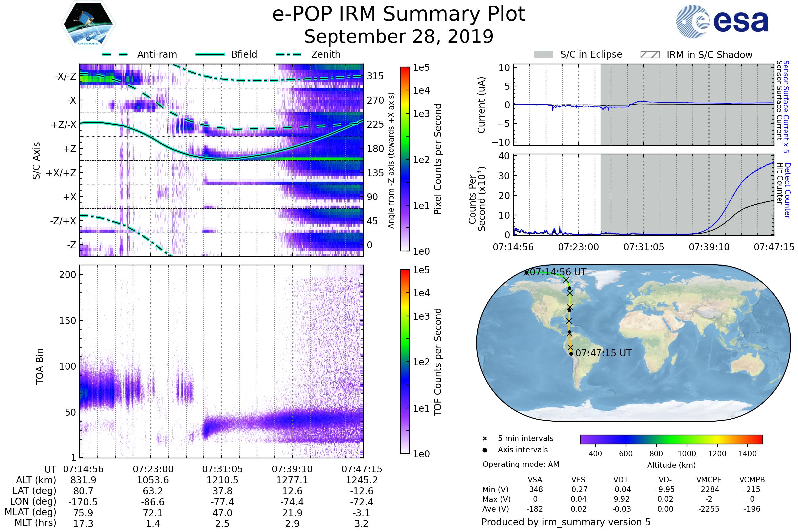Viewport: 798px width, 532px height.
Task: Click the Altitude (km) color bar
Action: tap(671, 439)
